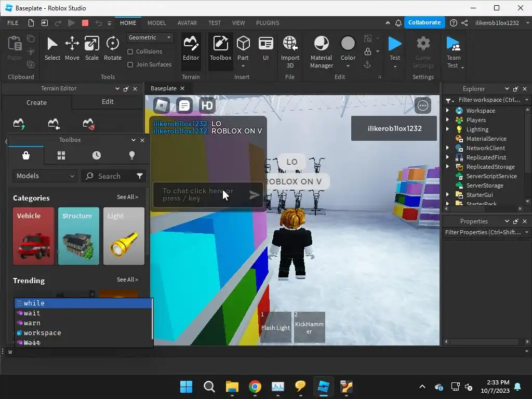Screen dimensions: 532x399
Task: See All trending items
Action: [x=127, y=280]
